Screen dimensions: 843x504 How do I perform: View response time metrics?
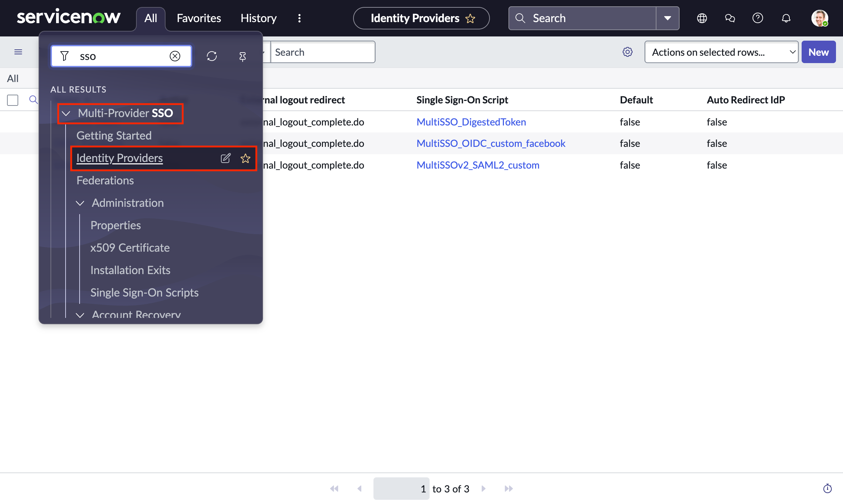(x=828, y=488)
